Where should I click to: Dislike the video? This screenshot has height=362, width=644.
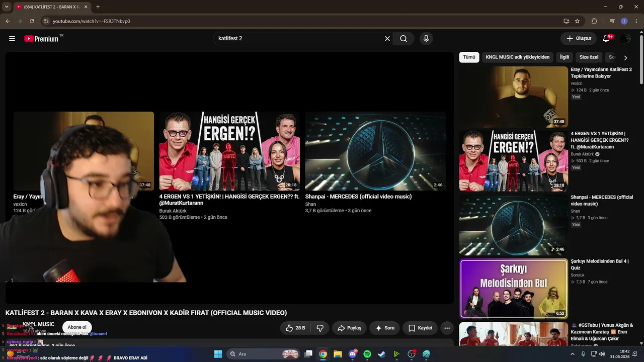320,328
